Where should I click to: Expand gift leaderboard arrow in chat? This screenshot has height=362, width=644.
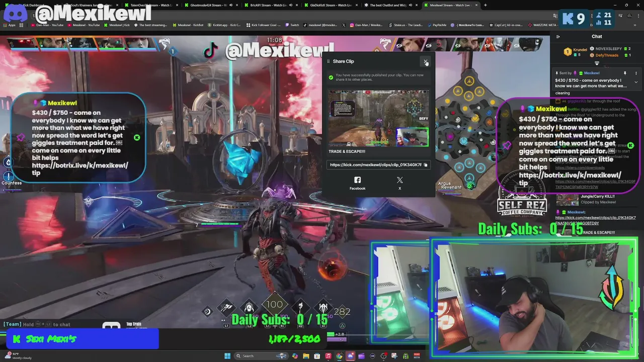coord(597,63)
